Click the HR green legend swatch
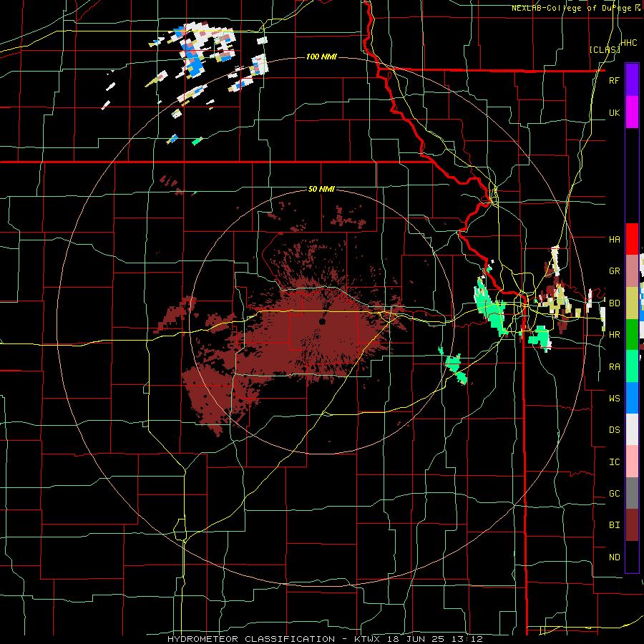Screen dimensions: 644x644 [632, 335]
